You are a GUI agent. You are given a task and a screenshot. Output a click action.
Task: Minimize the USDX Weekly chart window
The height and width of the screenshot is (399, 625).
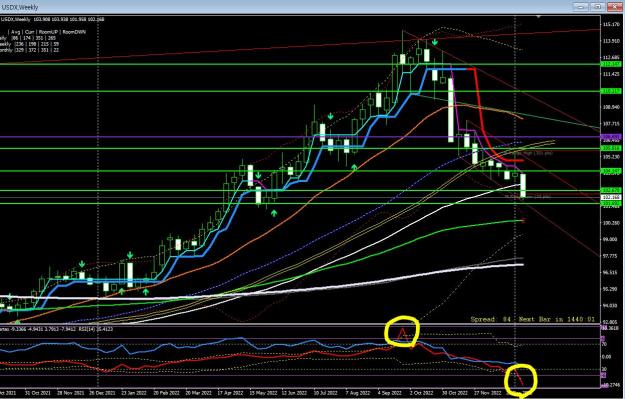point(580,6)
